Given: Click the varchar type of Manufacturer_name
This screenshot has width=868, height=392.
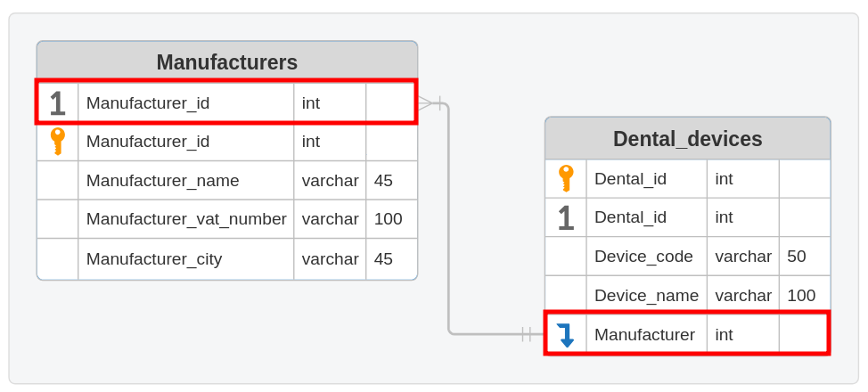Looking at the screenshot, I should pos(330,181).
